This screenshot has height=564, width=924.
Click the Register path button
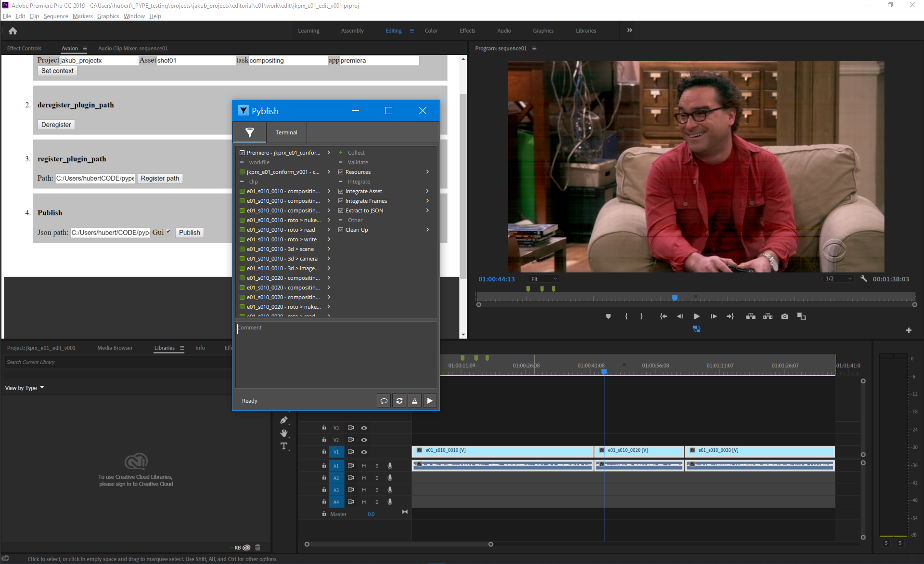[160, 178]
